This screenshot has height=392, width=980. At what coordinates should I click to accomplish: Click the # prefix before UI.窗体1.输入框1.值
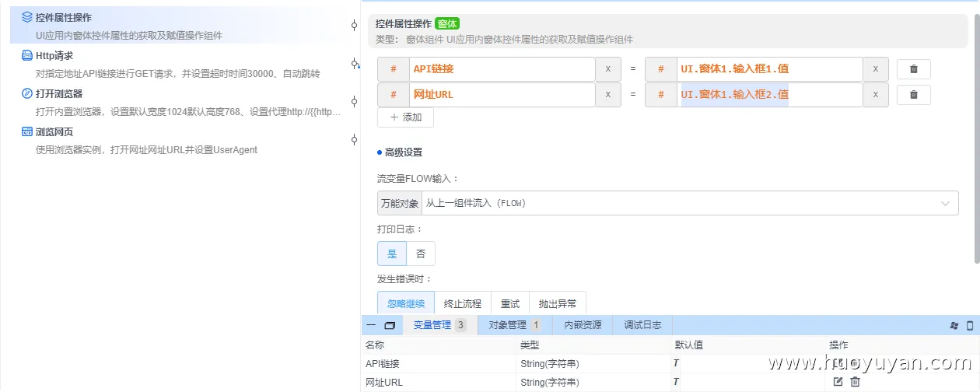[x=661, y=69]
